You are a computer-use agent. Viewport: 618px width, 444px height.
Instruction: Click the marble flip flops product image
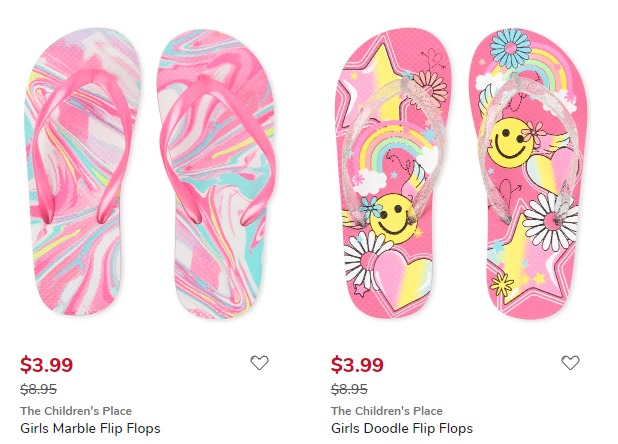tap(150, 172)
